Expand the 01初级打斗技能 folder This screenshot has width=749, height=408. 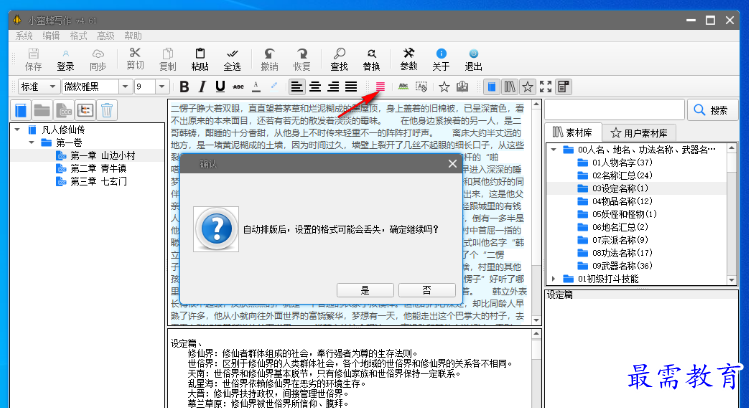[x=554, y=279]
